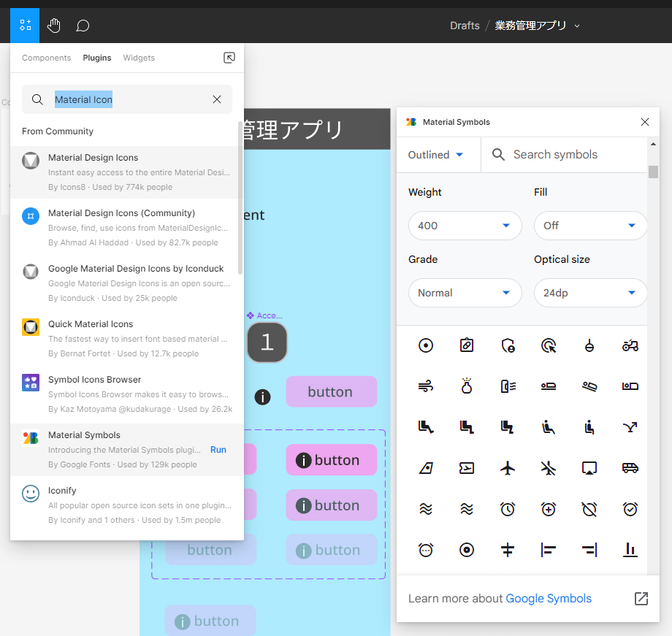
Task: Open the file name dropdown chevron
Action: [577, 26]
